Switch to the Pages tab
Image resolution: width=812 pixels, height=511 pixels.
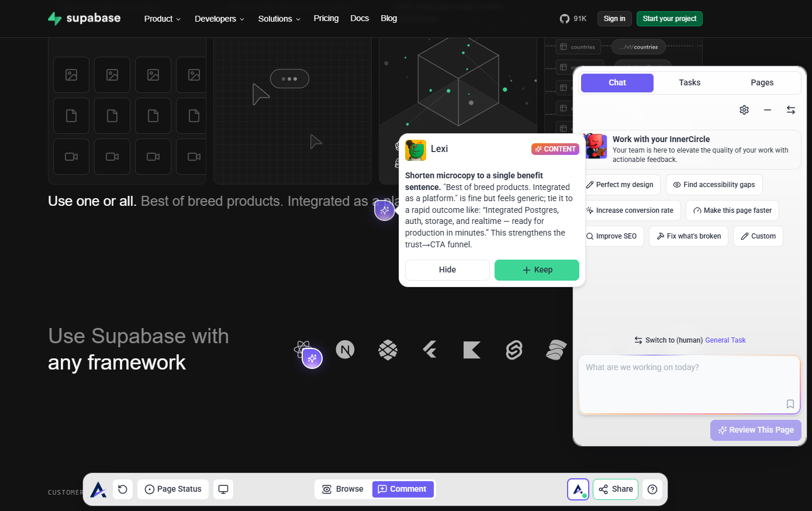point(762,83)
